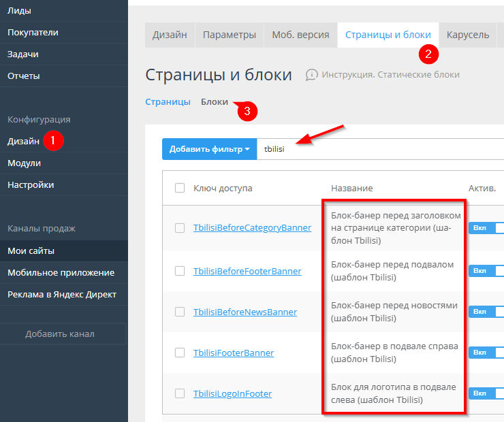Screen dimensions: 504x422
Task: Open Дизайн in the sidebar Конфигурация section
Action: pos(23,141)
